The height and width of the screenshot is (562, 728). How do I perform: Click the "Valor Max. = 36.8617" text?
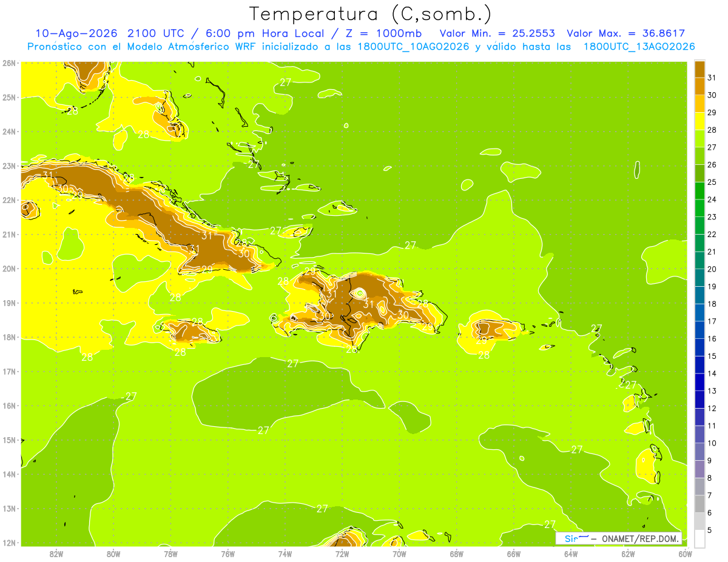(x=625, y=33)
